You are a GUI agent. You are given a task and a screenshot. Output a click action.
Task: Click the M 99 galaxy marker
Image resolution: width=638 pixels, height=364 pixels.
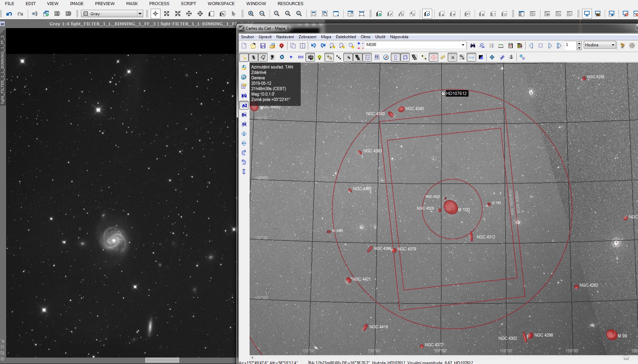pyautogui.click(x=612, y=335)
